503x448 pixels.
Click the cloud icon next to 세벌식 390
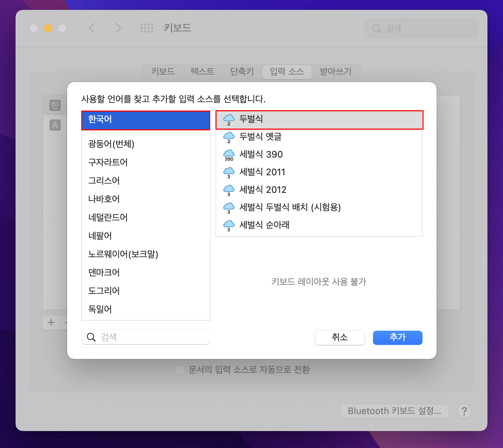click(229, 154)
